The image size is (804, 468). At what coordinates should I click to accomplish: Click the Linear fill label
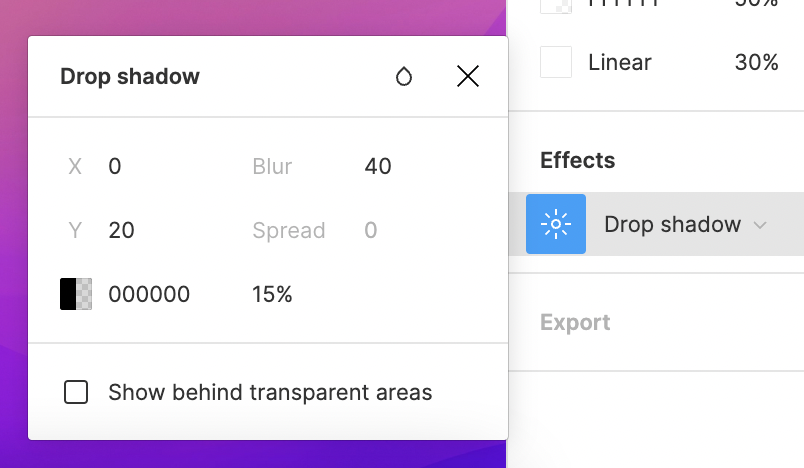coord(619,63)
